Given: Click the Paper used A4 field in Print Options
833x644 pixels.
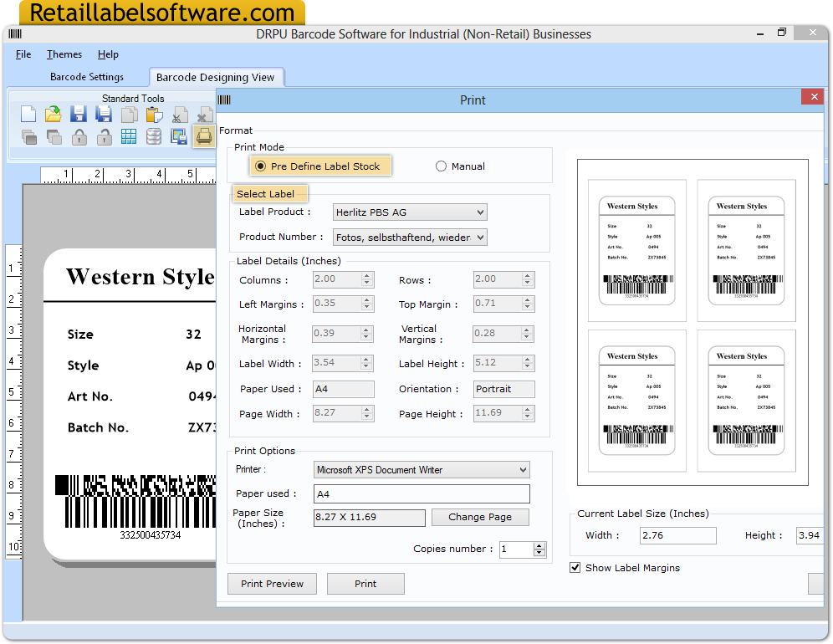Looking at the screenshot, I should tap(422, 494).
